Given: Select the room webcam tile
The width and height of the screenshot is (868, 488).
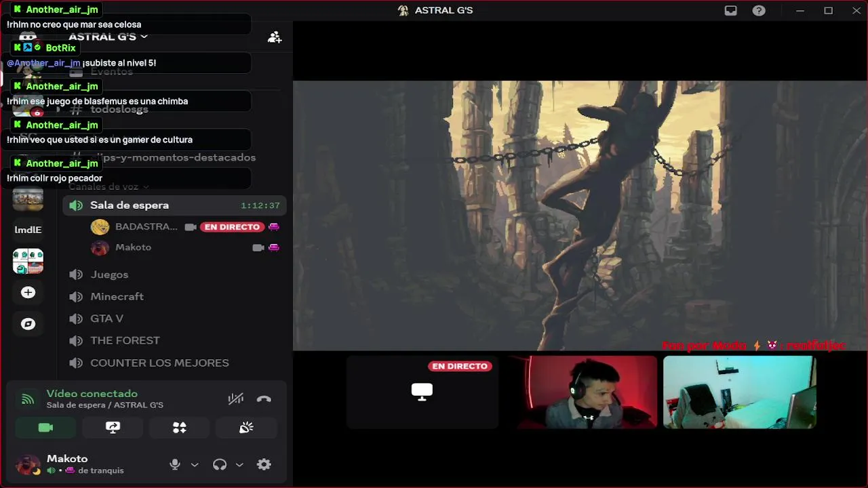Looking at the screenshot, I should (x=739, y=392).
